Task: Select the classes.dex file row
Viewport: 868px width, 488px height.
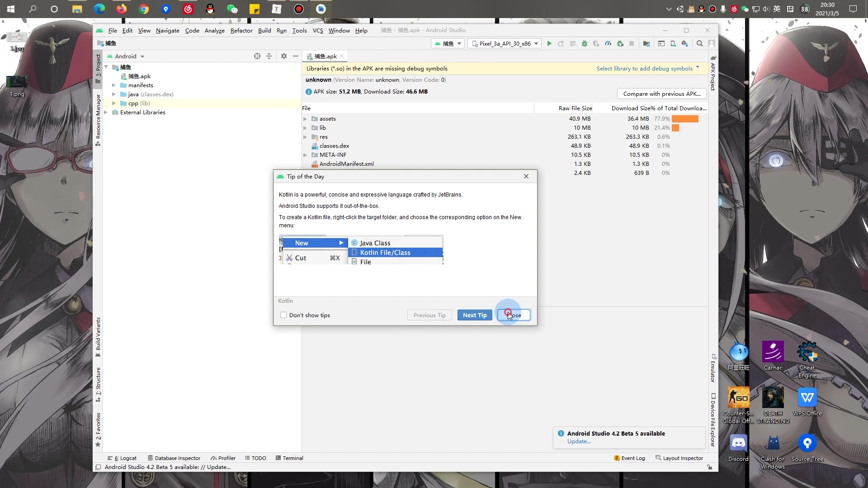Action: tap(334, 145)
